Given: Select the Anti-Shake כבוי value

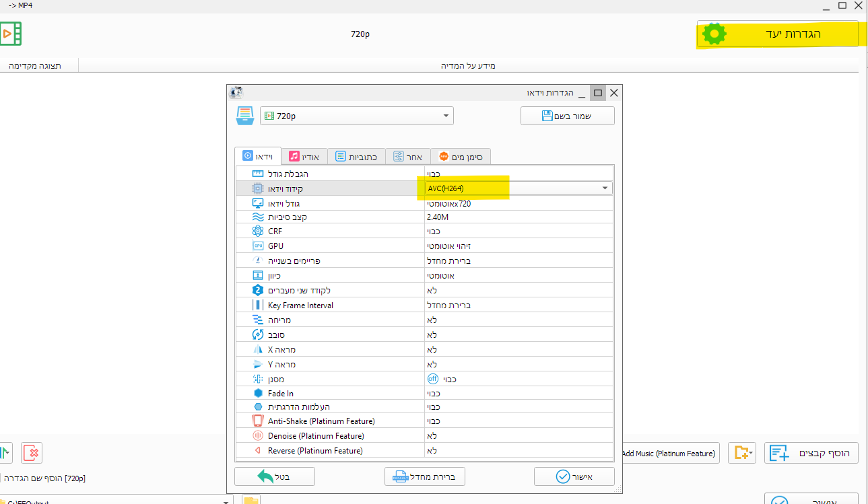Looking at the screenshot, I should click(519, 421).
